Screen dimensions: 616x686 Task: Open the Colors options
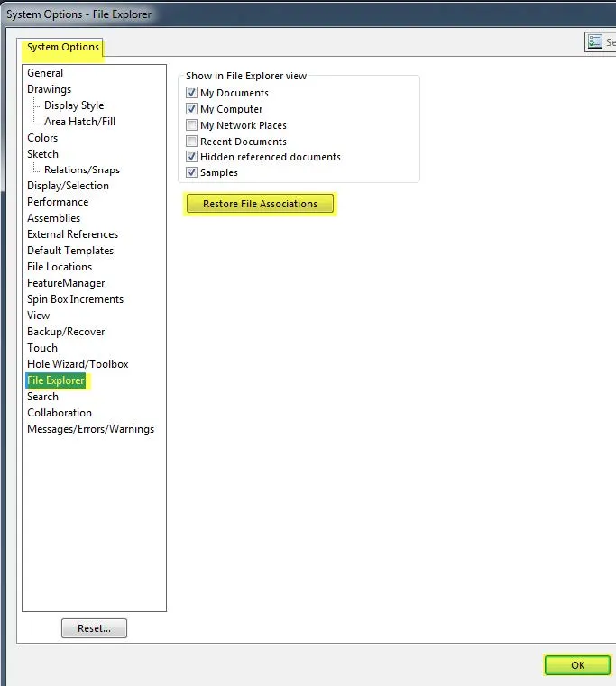tap(42, 138)
